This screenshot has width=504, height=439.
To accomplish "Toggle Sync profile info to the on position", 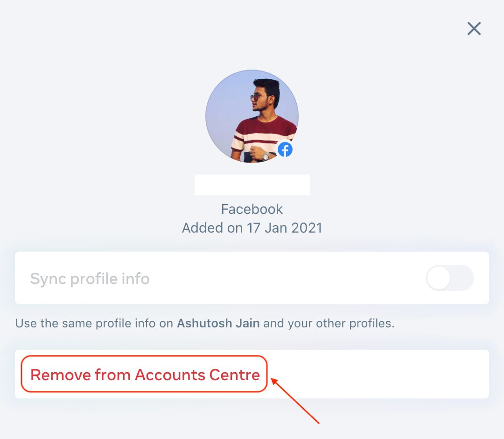I will (449, 278).
